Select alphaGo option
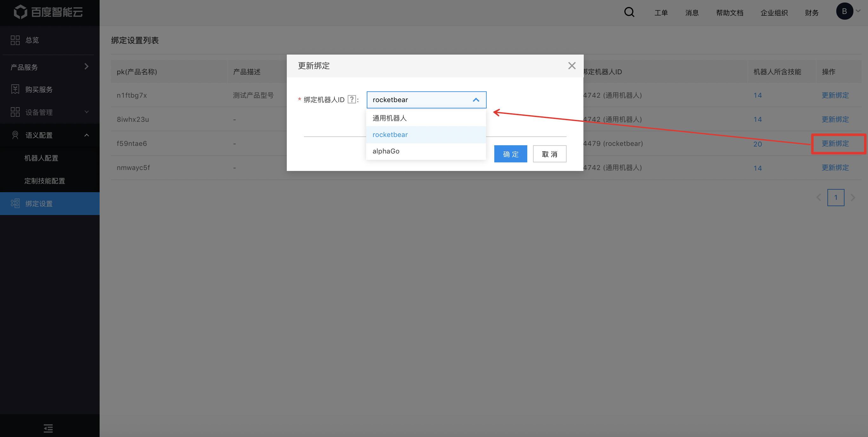This screenshot has height=437, width=868. pyautogui.click(x=426, y=151)
